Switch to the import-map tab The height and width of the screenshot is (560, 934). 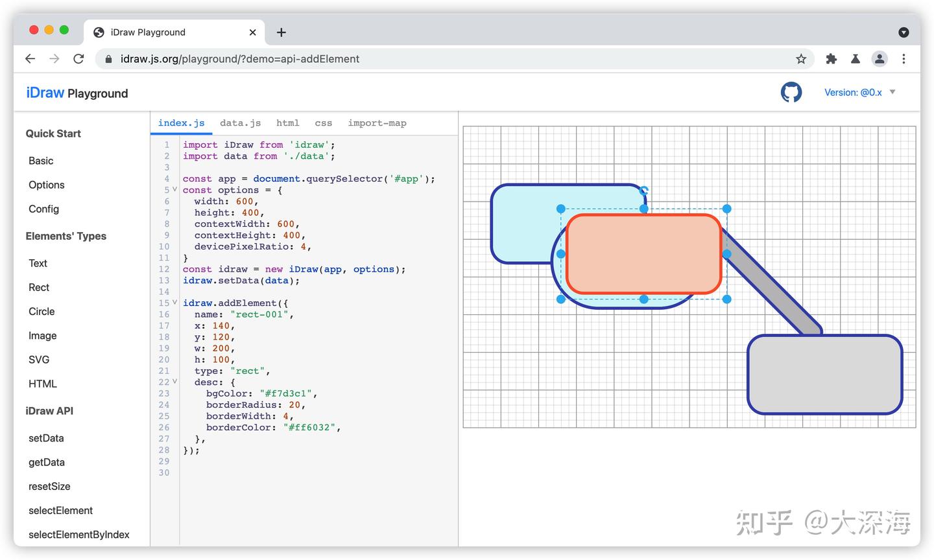click(377, 123)
